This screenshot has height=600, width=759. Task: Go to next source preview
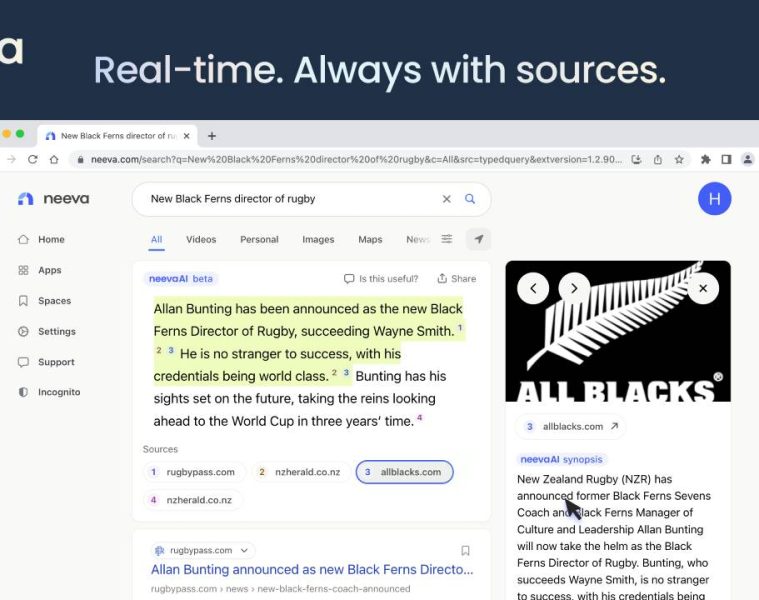[574, 288]
